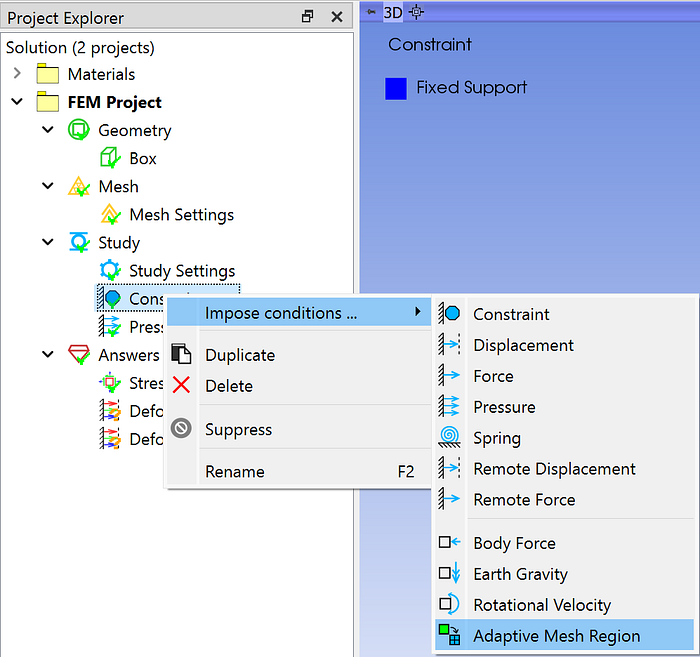Select Displacement condition entry

pos(564,345)
